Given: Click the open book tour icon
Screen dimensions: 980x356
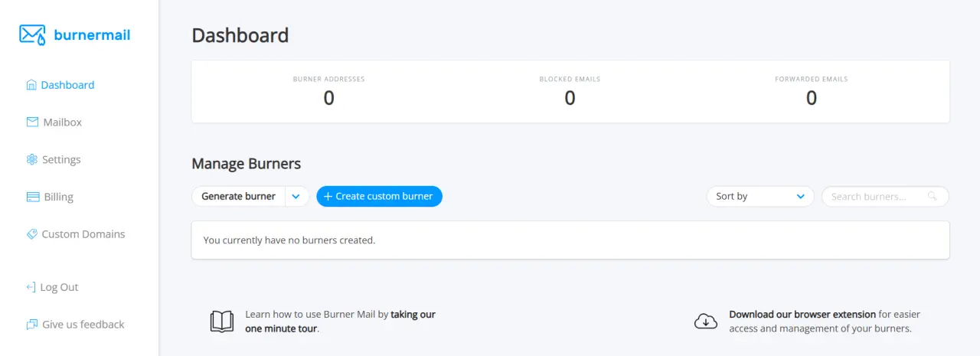Looking at the screenshot, I should (222, 322).
